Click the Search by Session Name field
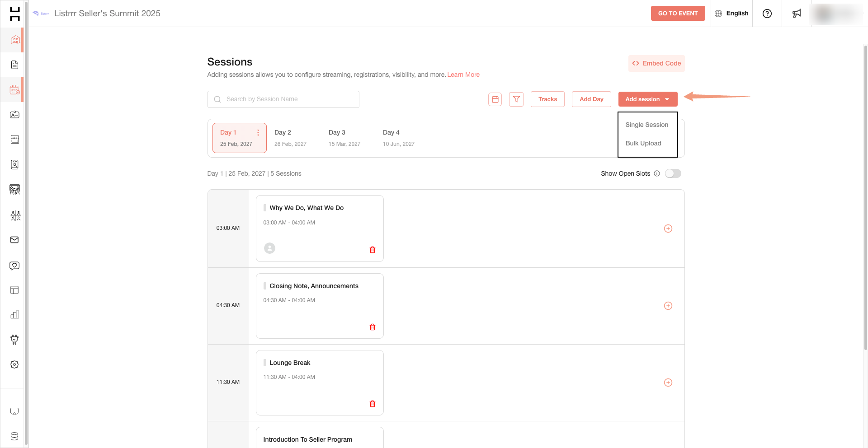 pyautogui.click(x=283, y=99)
